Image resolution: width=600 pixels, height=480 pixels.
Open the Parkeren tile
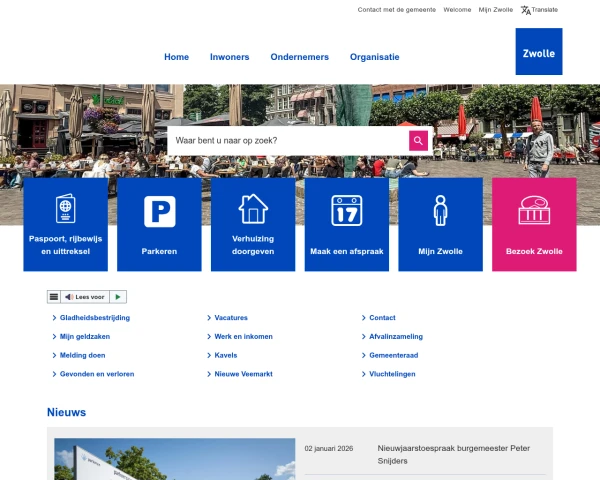(x=159, y=224)
